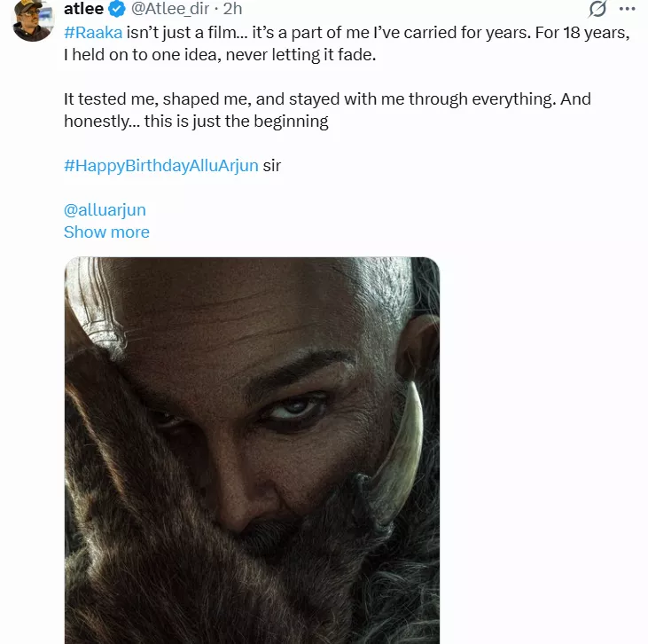Click the blue verified badge
The image size is (648, 644).
[x=117, y=10]
